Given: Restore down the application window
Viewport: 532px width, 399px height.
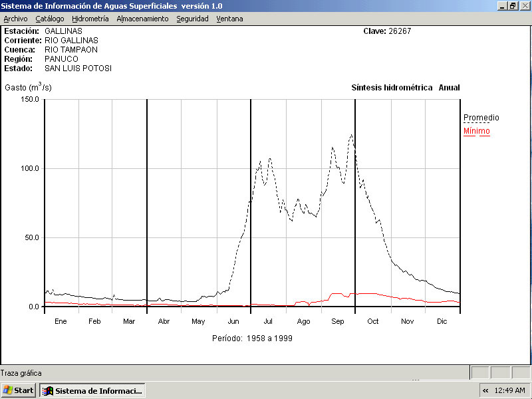Looking at the screenshot, I should [x=513, y=5].
